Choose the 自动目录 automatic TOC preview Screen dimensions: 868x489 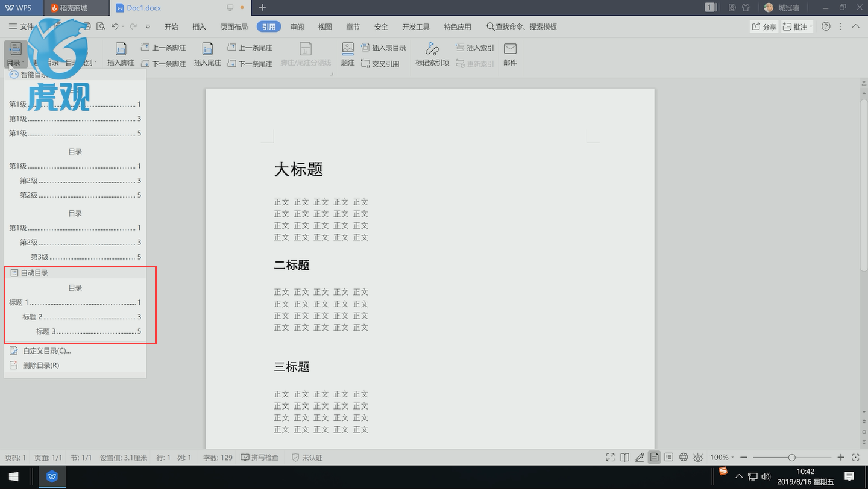click(75, 310)
